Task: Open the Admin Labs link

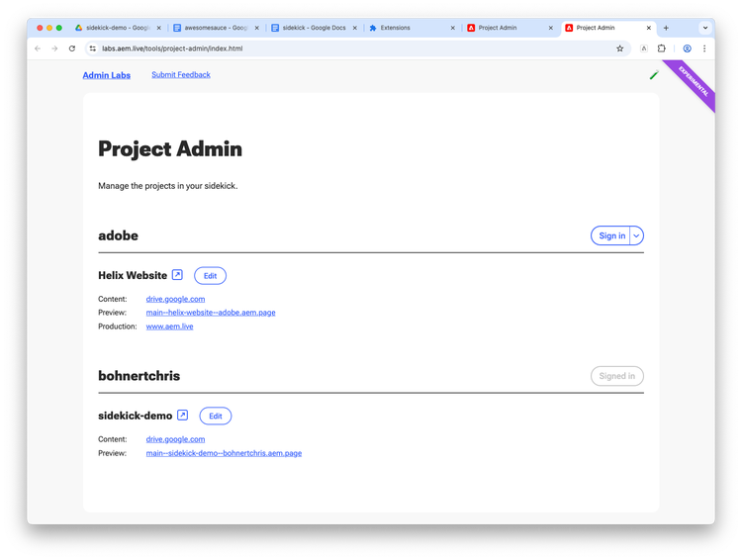Action: coord(107,75)
